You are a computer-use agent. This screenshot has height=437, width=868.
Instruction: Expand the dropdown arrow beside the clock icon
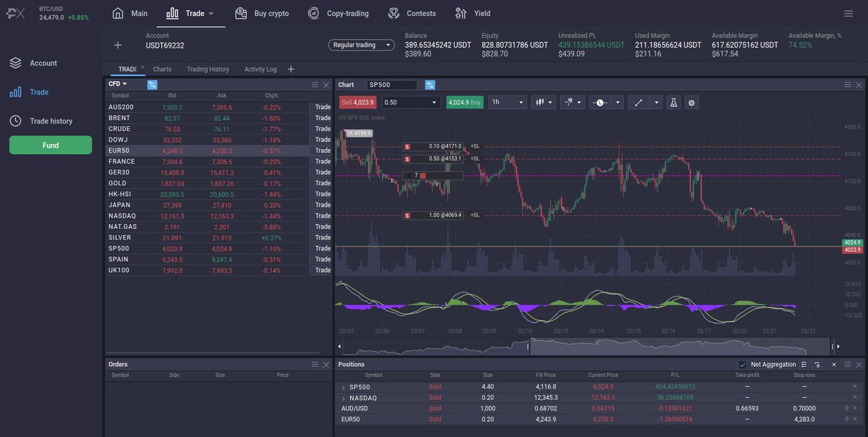click(618, 102)
